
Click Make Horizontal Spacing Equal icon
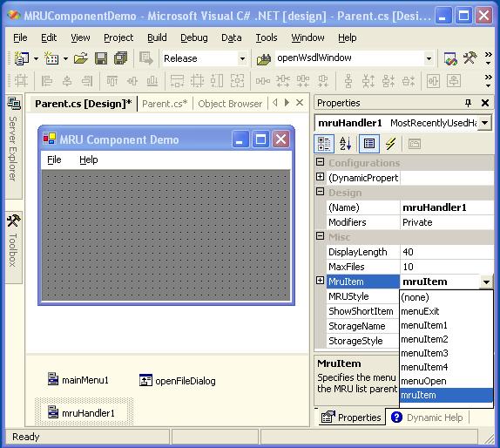[263, 81]
